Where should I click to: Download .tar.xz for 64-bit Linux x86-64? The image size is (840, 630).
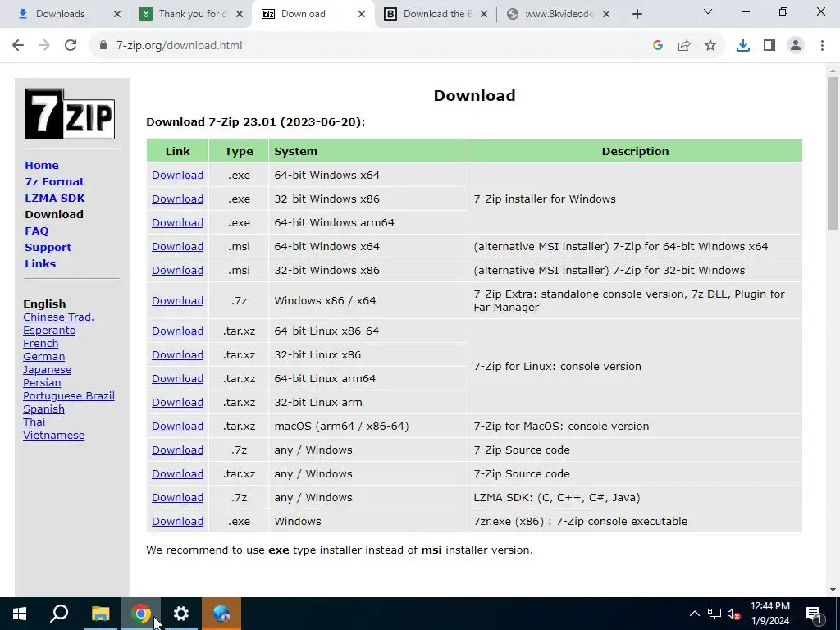(x=177, y=331)
